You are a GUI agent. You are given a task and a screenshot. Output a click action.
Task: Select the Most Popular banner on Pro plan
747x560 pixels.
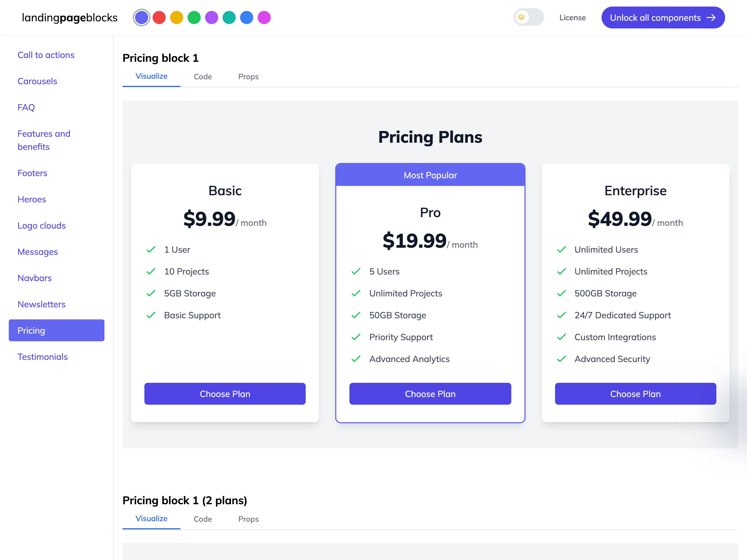(430, 175)
